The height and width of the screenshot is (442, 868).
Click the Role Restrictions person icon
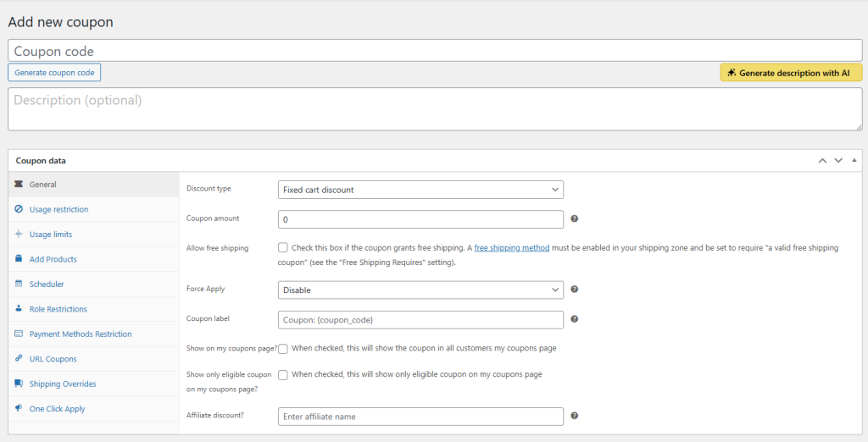coord(19,309)
